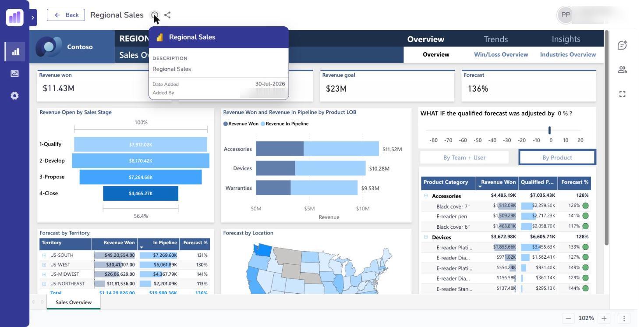644x327 pixels.
Task: Open the comments icon in right panel
Action: [622, 45]
